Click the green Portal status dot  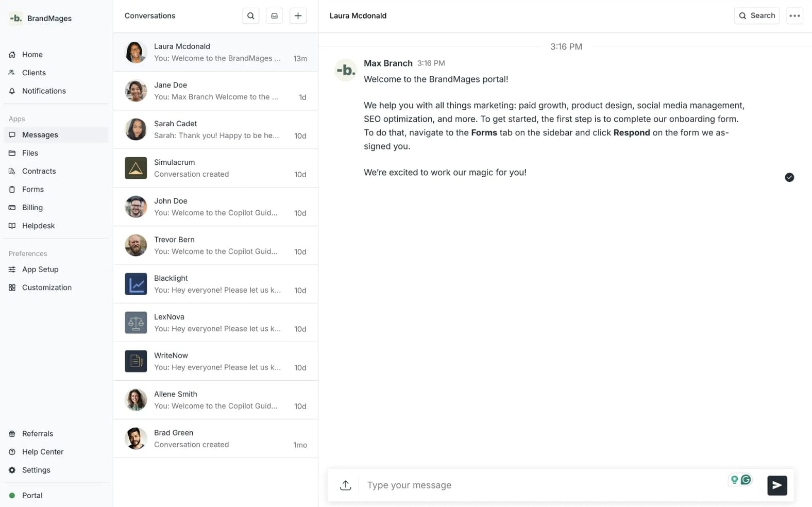point(12,496)
